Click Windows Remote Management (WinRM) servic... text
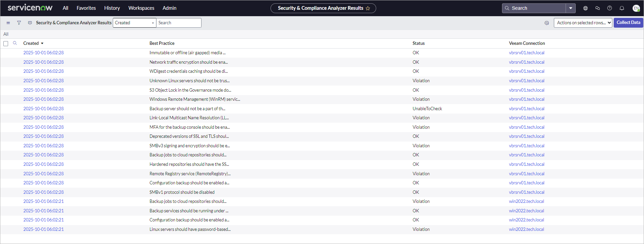Screen dimensions: 644x244 194,99
